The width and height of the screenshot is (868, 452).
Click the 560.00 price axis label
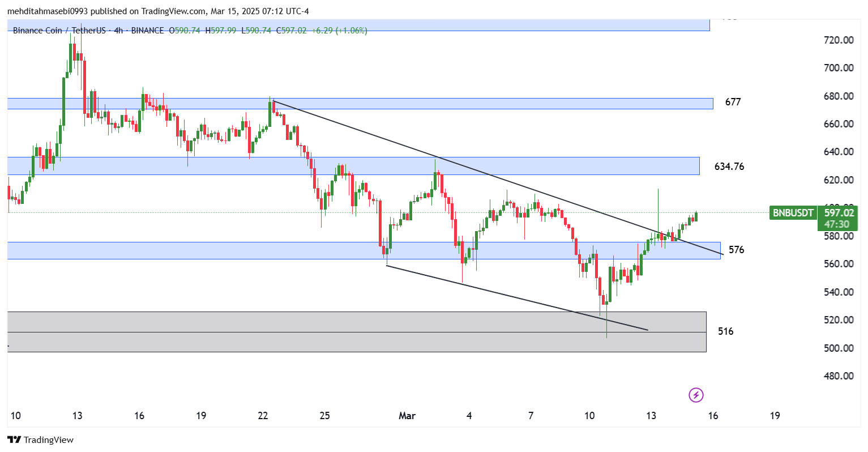(839, 264)
